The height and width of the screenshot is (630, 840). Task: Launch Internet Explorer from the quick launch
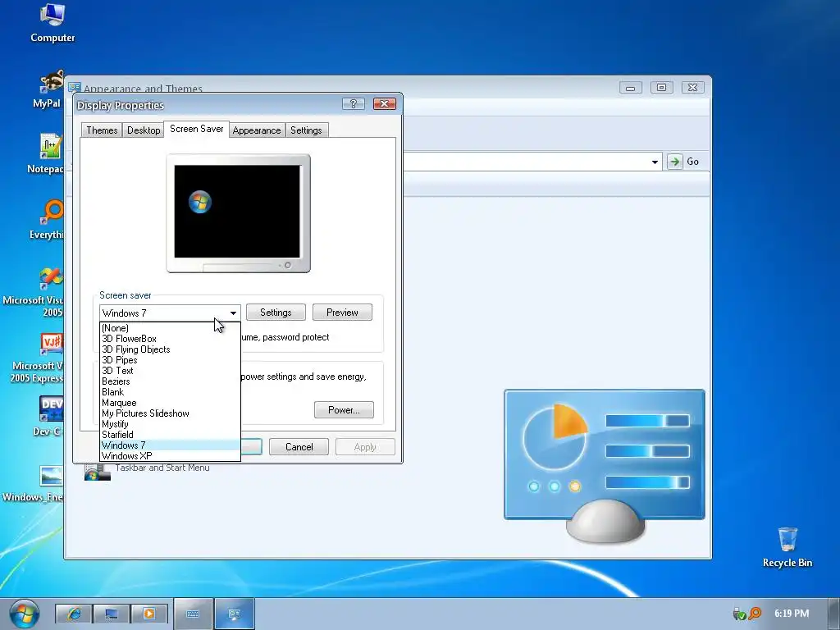coord(74,614)
